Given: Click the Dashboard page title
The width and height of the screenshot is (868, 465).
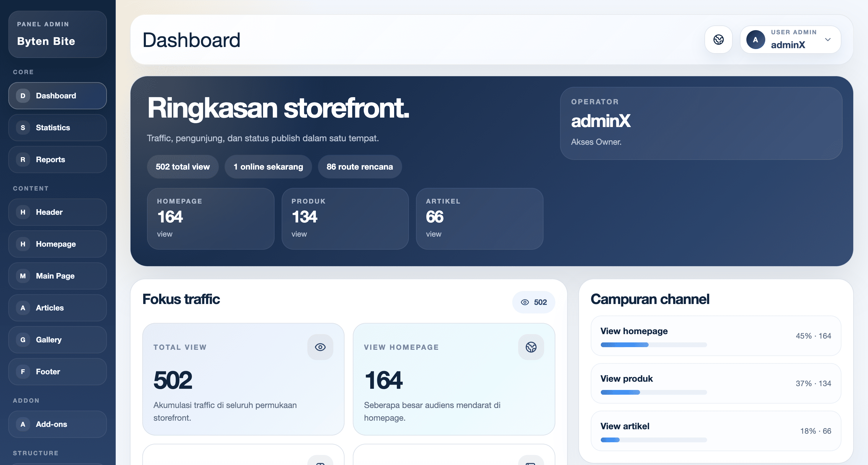Looking at the screenshot, I should tap(191, 40).
